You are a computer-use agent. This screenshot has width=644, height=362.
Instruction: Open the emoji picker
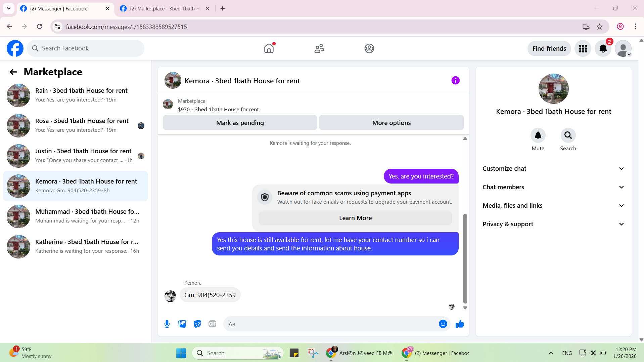click(443, 324)
